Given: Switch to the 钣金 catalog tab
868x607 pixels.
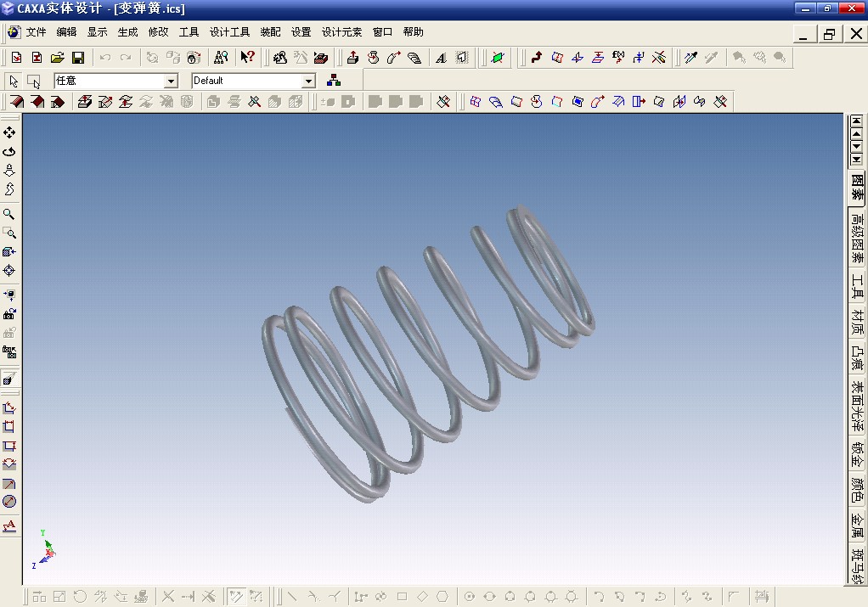Looking at the screenshot, I should (x=857, y=455).
